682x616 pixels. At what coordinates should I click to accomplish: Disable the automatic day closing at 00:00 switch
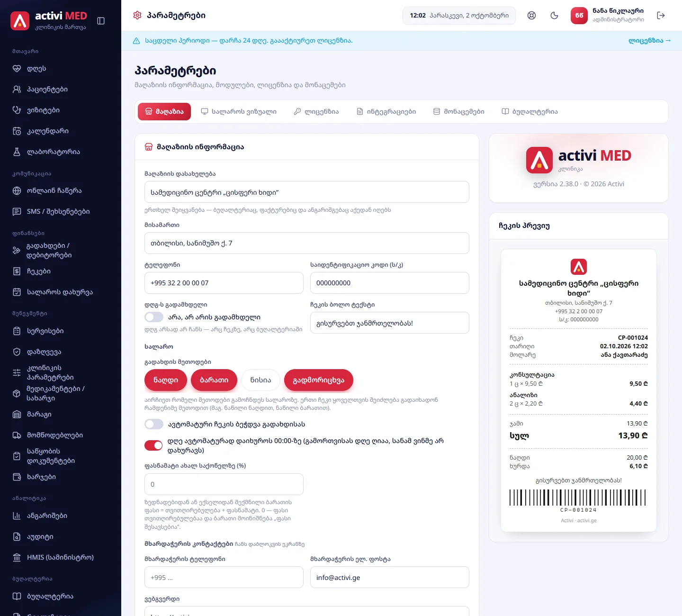(153, 445)
